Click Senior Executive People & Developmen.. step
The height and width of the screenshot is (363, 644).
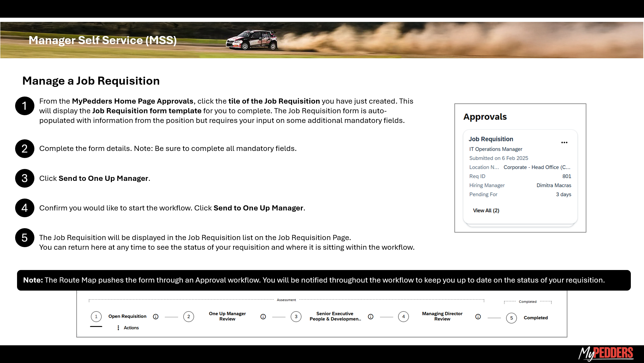335,316
